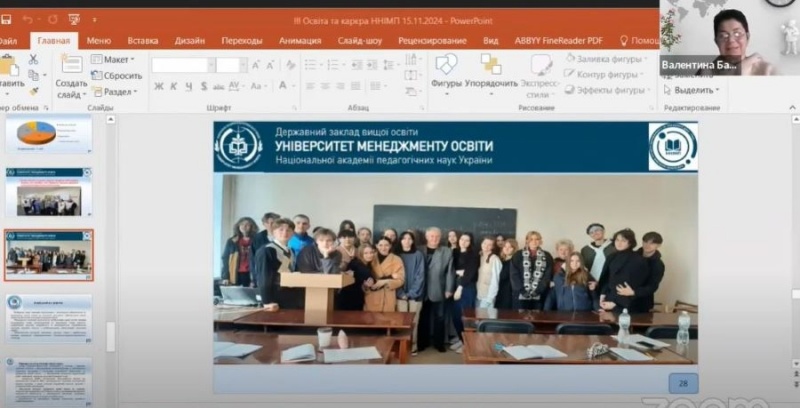Switch to the Вставка tab
800x408 pixels.
(143, 41)
